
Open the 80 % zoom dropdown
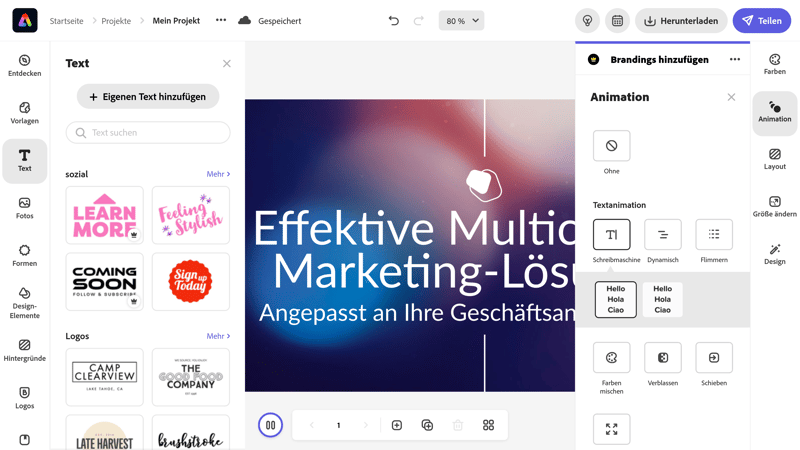[x=461, y=21]
